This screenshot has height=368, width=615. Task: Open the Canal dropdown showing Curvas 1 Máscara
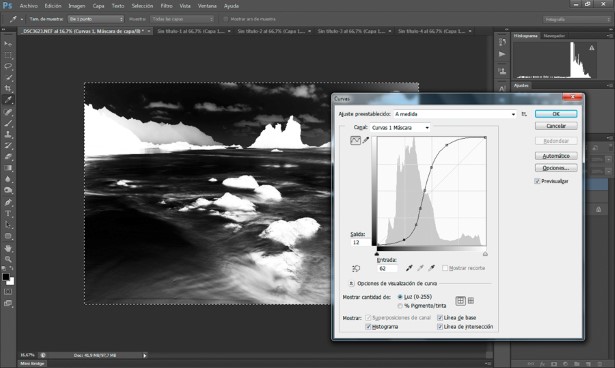[400, 128]
